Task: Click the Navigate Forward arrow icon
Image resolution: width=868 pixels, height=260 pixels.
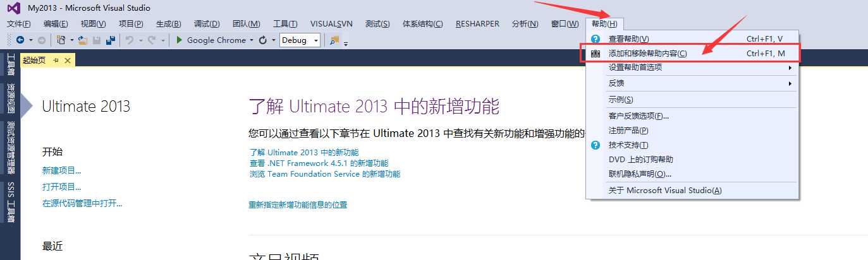Action: pyautogui.click(x=42, y=40)
